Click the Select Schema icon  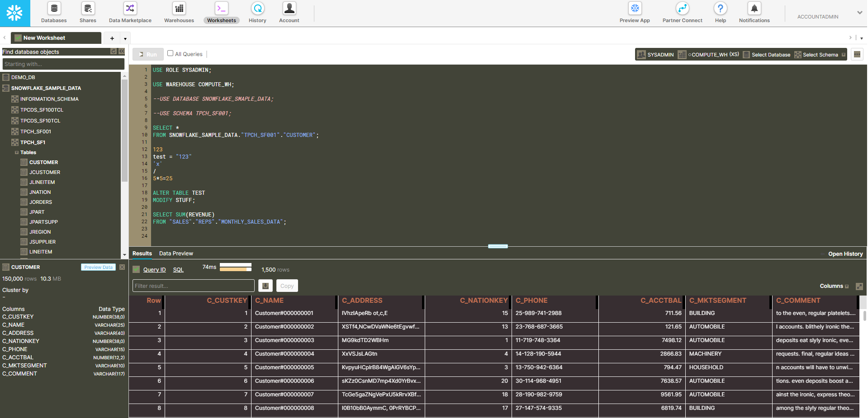tap(798, 55)
